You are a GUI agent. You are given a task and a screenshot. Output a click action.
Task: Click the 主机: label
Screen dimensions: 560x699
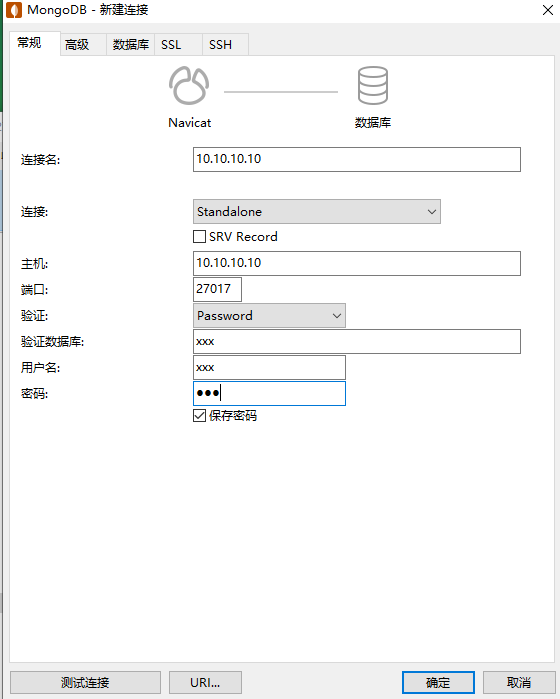[x=34, y=263]
